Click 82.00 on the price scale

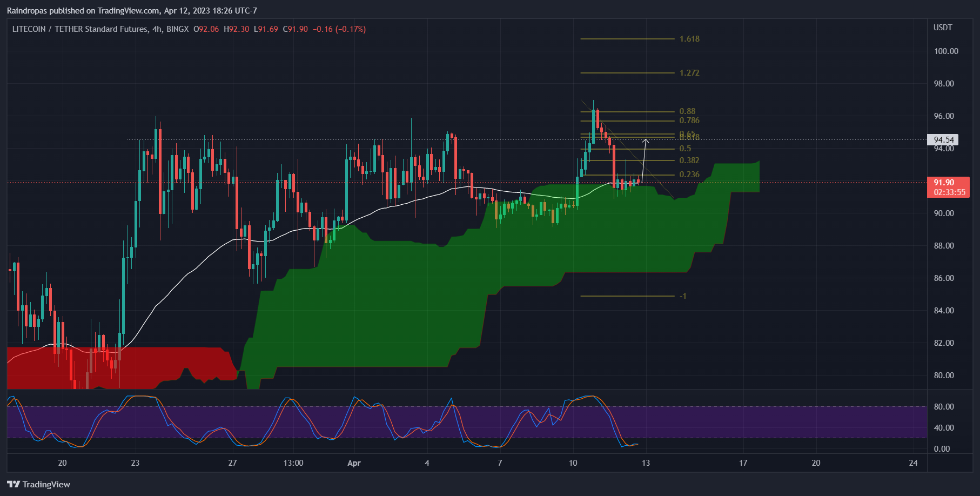tap(944, 343)
